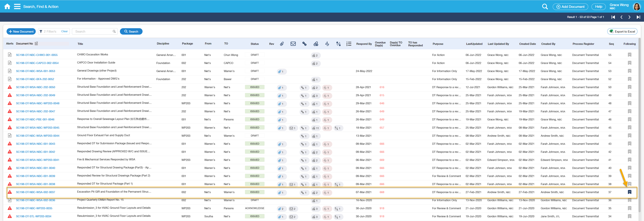Click the home icon in header
Image resolution: width=644 pixels, height=221 pixels.
7,7
